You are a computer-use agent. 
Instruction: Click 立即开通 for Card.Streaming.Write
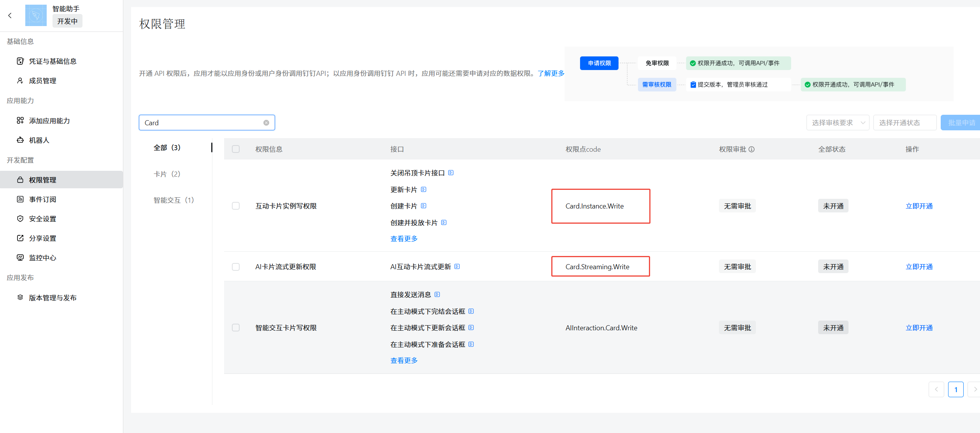(x=919, y=266)
